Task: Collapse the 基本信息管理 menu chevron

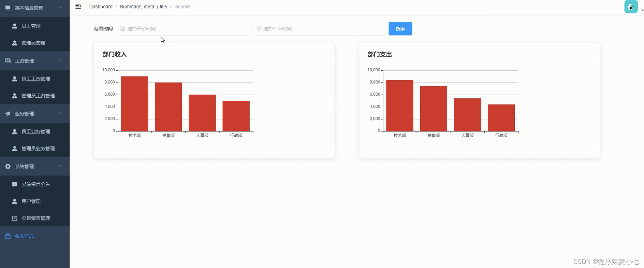Action: click(61, 8)
